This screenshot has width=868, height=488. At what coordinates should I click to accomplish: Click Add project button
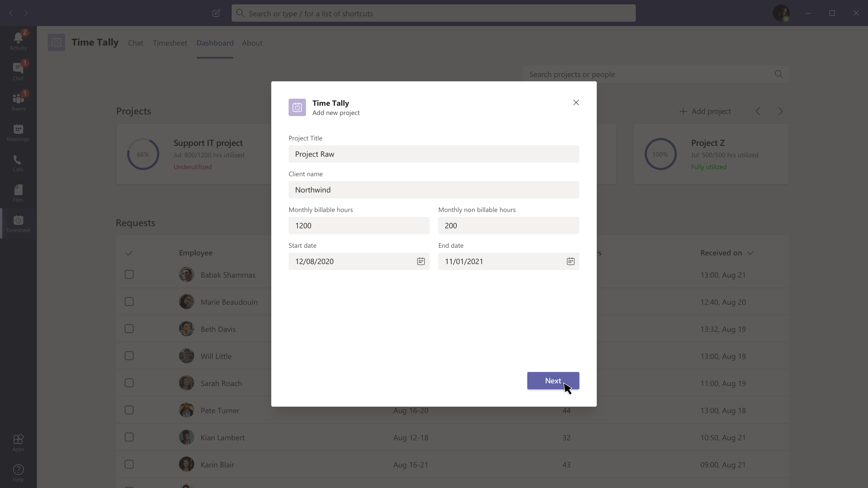pyautogui.click(x=705, y=111)
